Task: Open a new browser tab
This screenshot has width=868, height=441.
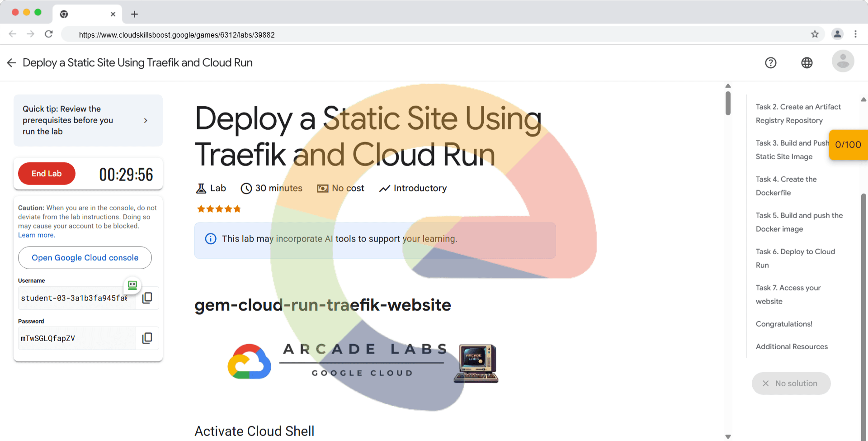Action: click(134, 14)
